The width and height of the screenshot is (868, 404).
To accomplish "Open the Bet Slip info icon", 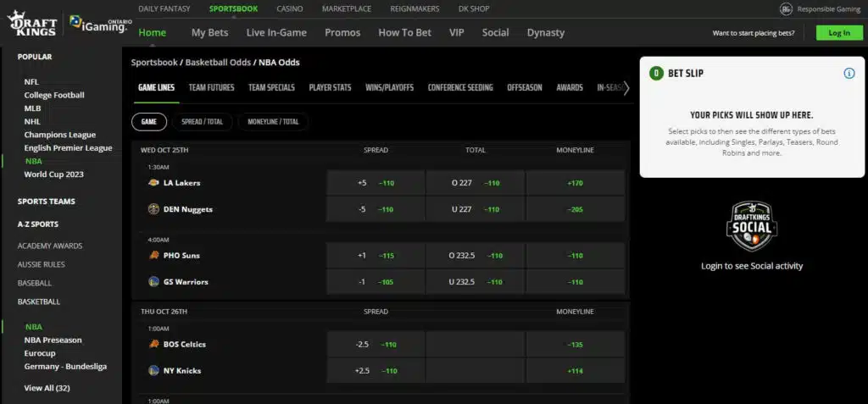I will (849, 74).
